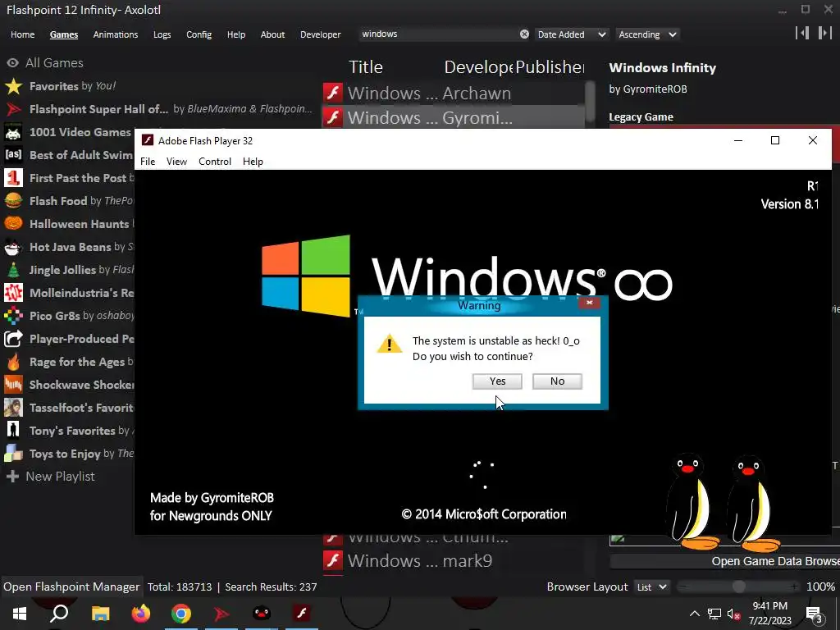Open File Explorer from the taskbar
The image size is (840, 630).
100,614
